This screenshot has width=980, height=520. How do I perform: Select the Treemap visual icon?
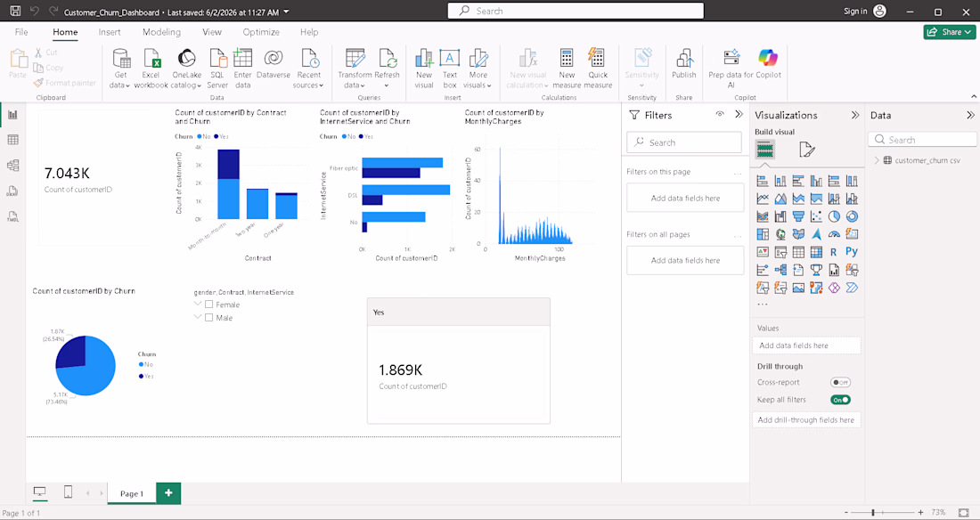coord(763,234)
